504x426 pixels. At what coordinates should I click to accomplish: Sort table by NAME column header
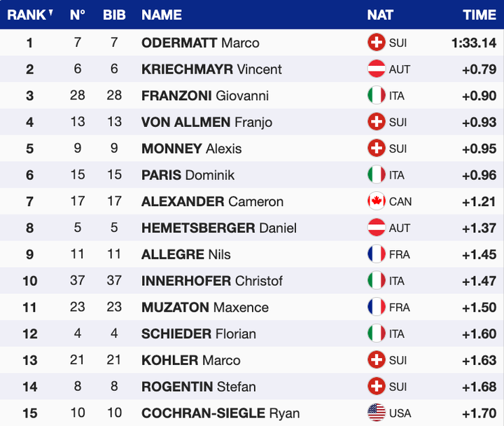162,14
